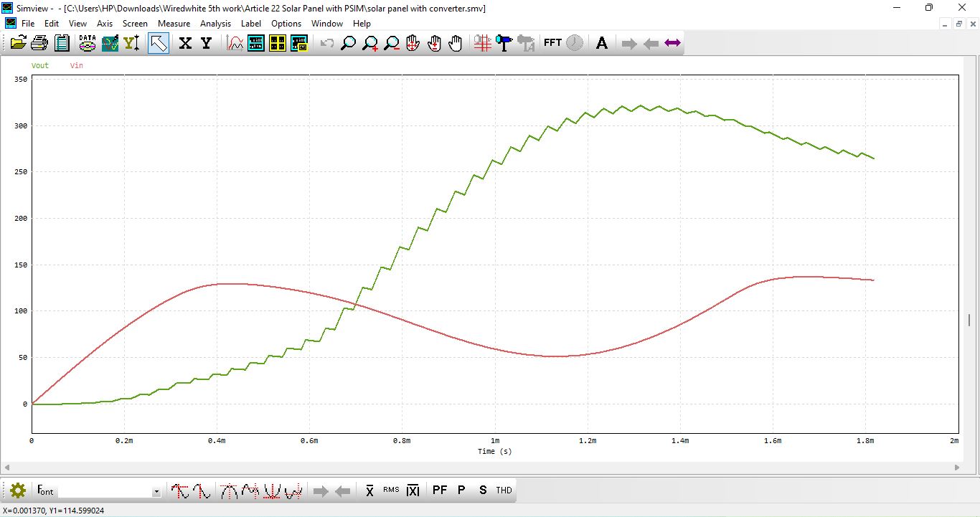
Task: Select the zoom in magnifier tool
Action: click(x=370, y=43)
